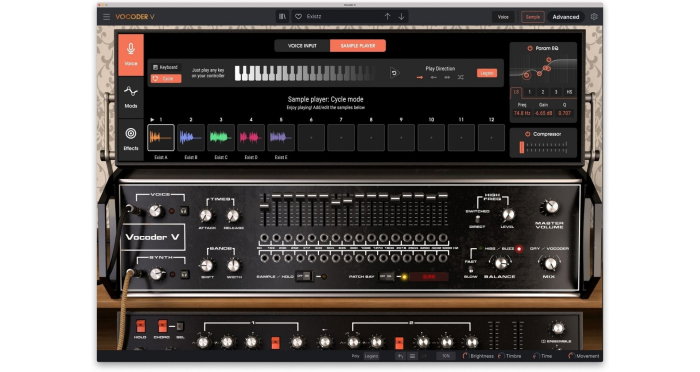Select sample slot 1 Exist A
Screen dimensions: 700x372
click(x=161, y=138)
